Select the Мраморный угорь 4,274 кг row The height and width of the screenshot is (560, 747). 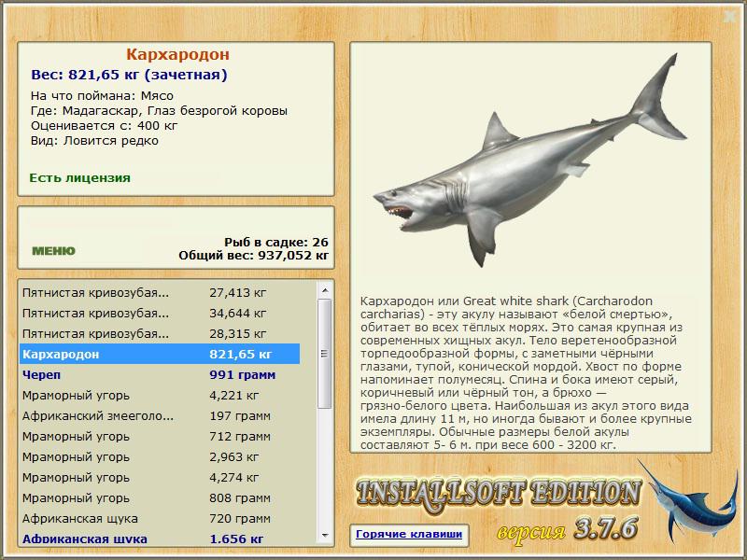pos(160,477)
